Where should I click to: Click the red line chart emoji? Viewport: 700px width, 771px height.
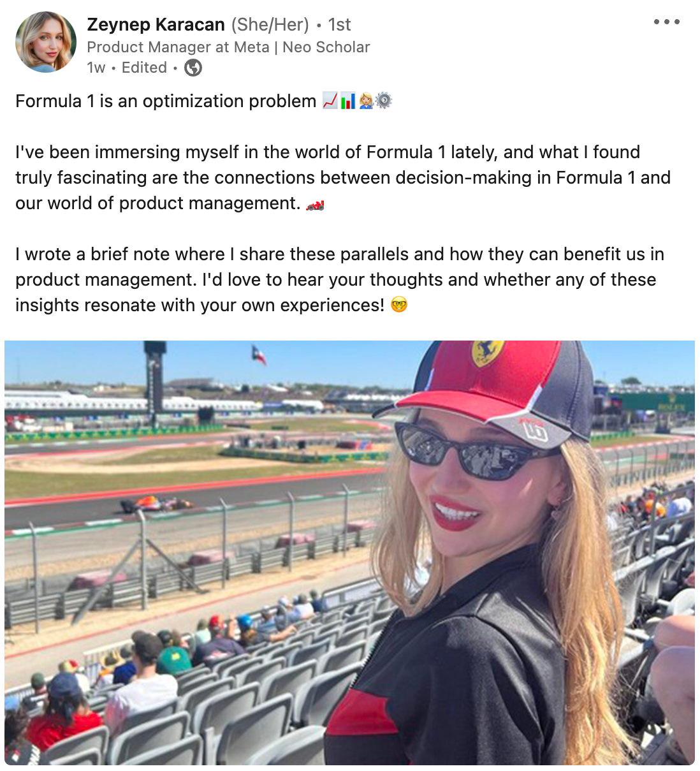[x=330, y=101]
